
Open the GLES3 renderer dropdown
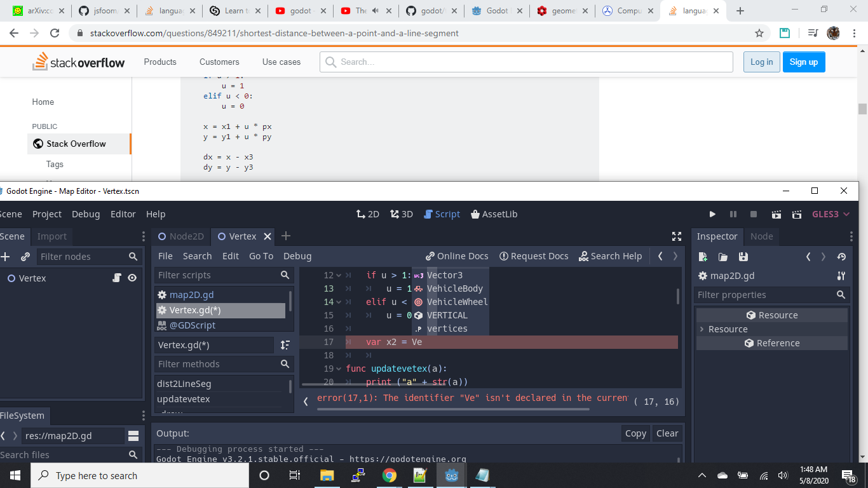coord(831,214)
